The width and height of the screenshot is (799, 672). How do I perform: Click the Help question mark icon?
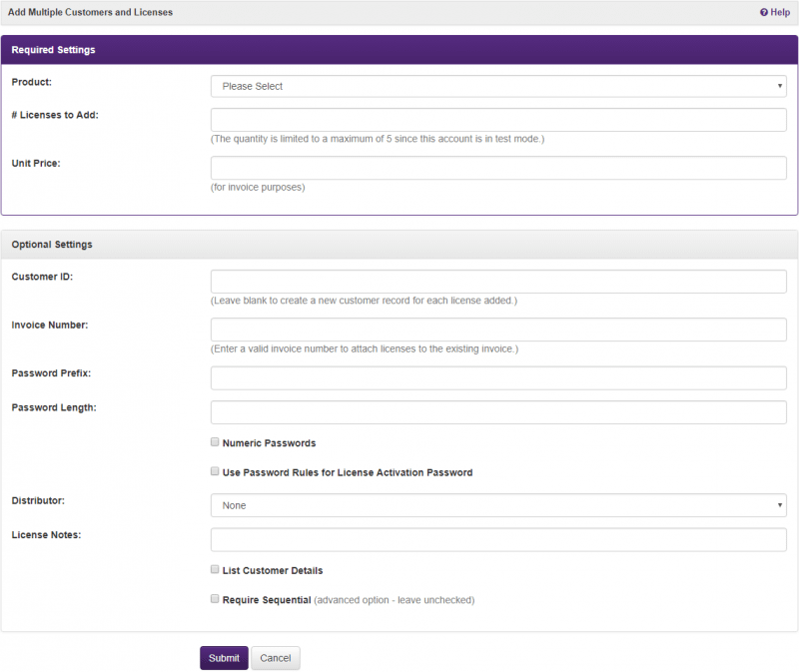[x=764, y=12]
